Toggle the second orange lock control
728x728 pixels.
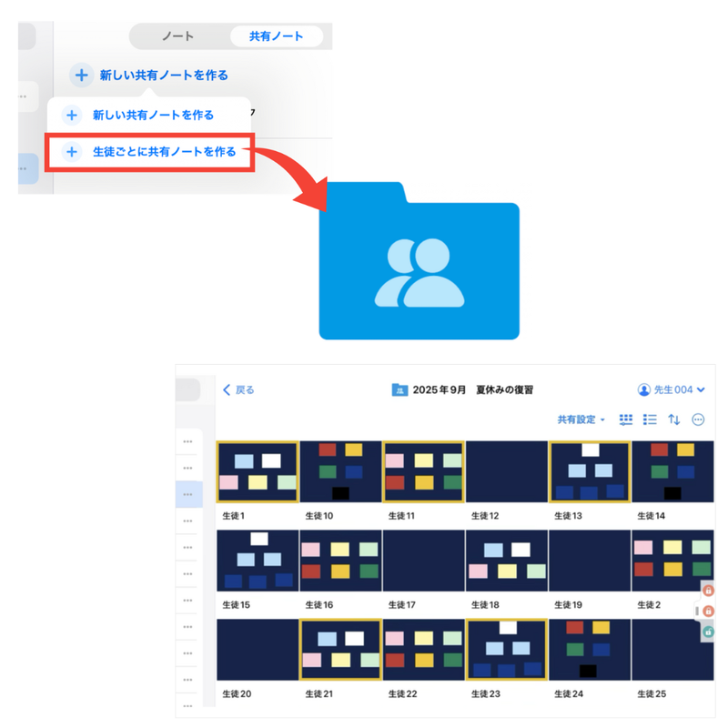click(x=708, y=612)
